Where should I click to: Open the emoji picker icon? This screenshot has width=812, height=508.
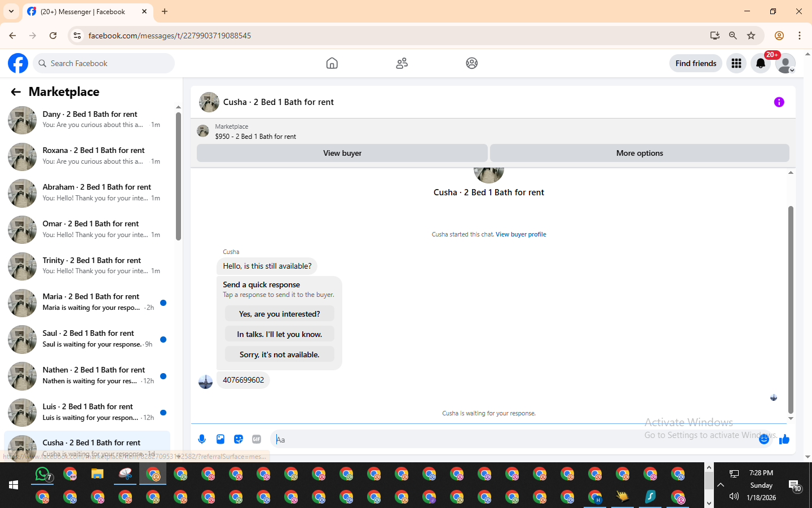[764, 439]
